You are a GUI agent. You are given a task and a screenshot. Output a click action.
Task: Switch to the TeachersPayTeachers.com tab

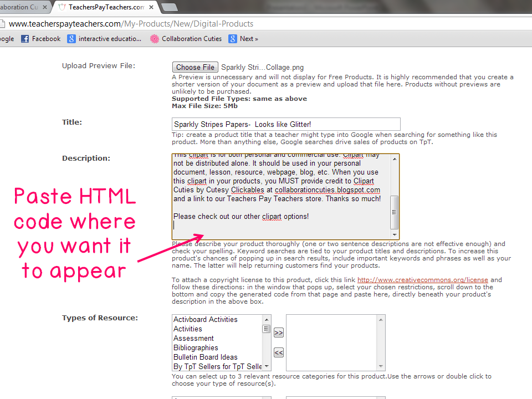coord(105,8)
